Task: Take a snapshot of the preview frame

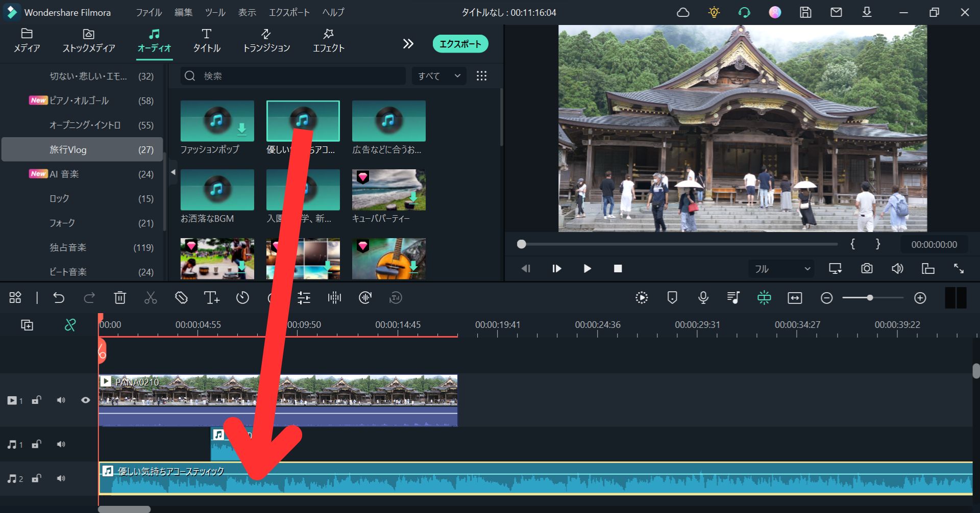Action: coord(866,268)
